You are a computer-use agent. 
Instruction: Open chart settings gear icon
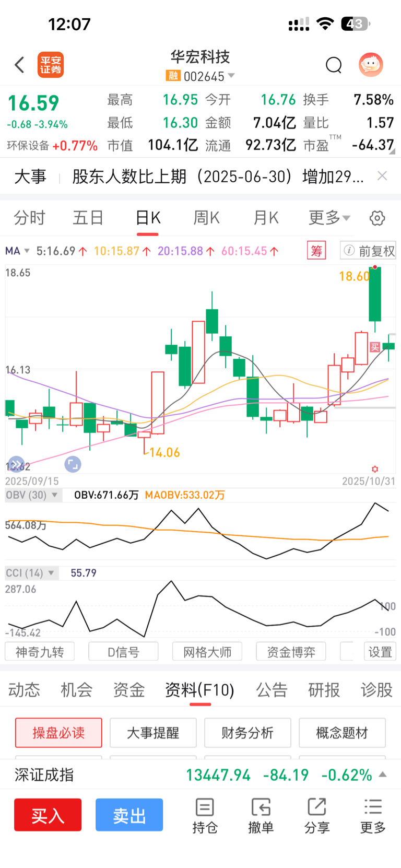tap(377, 218)
